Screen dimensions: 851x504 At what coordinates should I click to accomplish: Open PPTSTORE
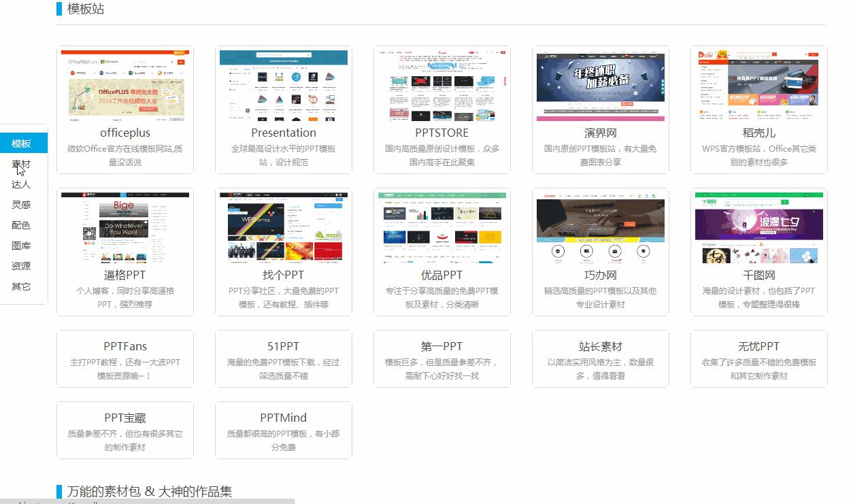click(441, 133)
